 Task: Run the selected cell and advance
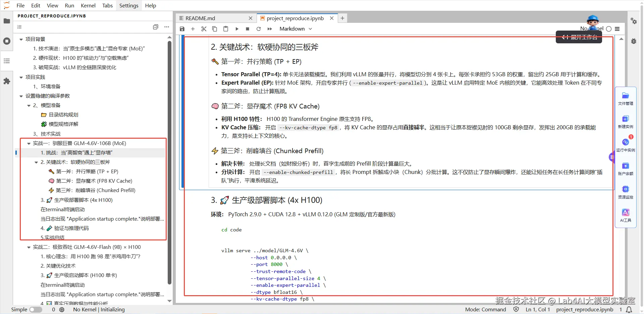coord(237,29)
